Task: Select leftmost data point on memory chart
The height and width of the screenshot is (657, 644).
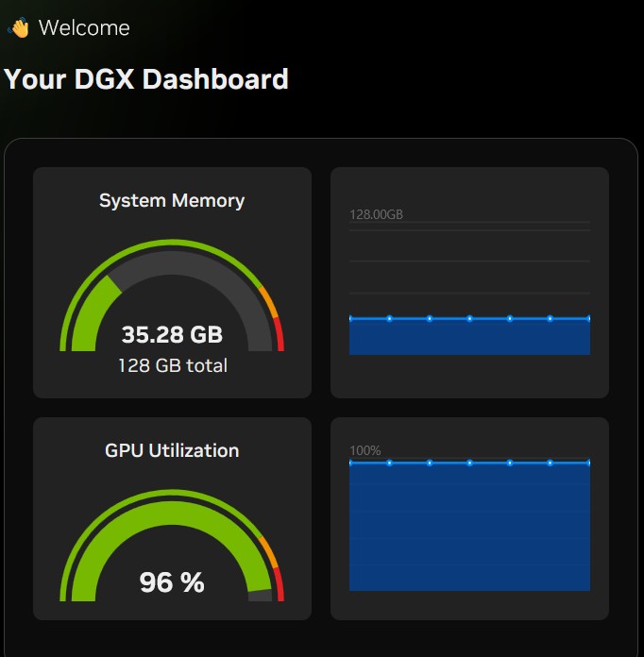Action: [x=350, y=318]
